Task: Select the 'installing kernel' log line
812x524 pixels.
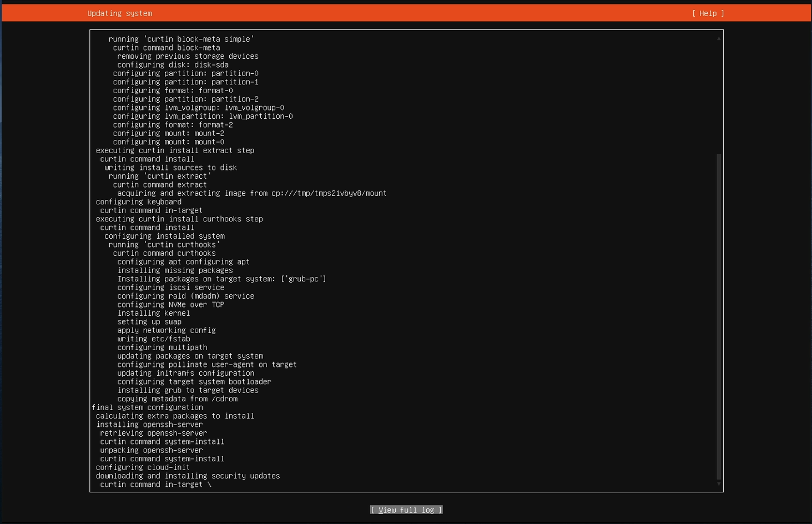Action: 154,313
